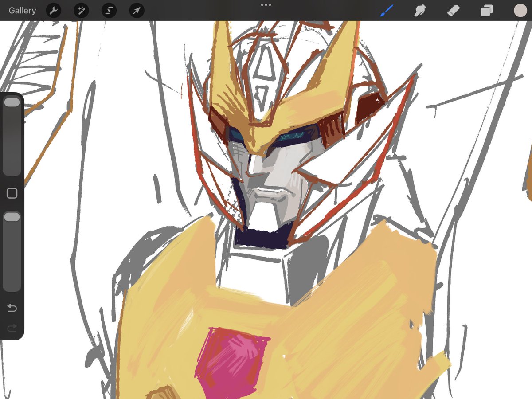The height and width of the screenshot is (399, 532).
Task: Redo with the redo arrow
Action: coord(12,328)
